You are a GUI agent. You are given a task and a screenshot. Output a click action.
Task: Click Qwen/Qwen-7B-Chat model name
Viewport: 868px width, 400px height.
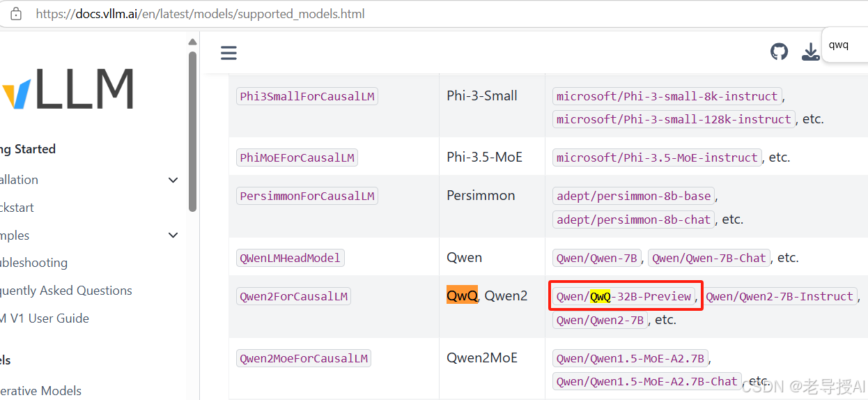tap(709, 258)
